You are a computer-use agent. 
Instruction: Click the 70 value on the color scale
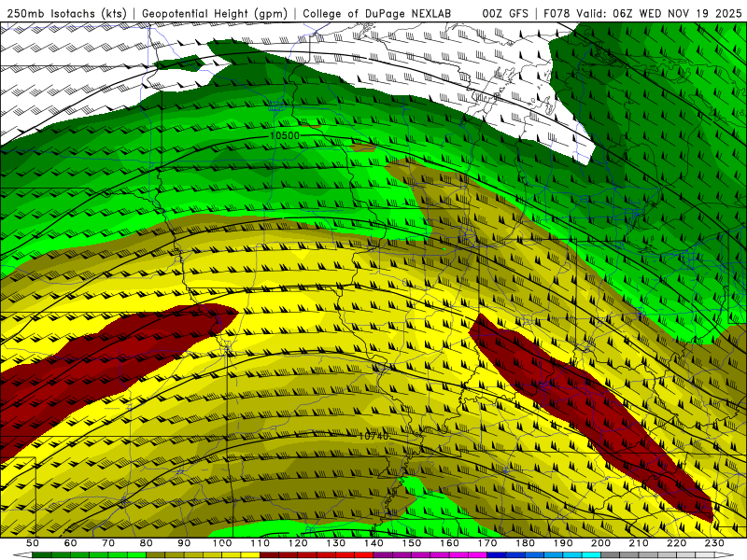click(x=108, y=543)
